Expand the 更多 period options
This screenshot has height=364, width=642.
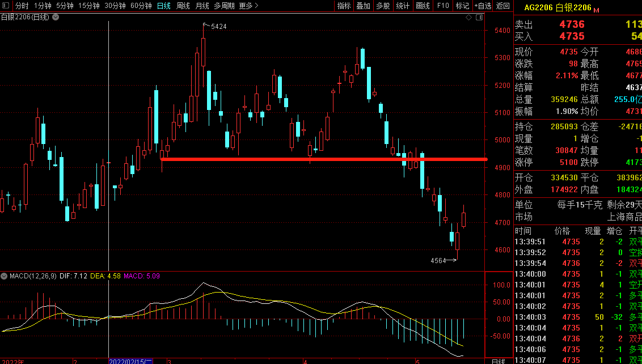pos(248,6)
